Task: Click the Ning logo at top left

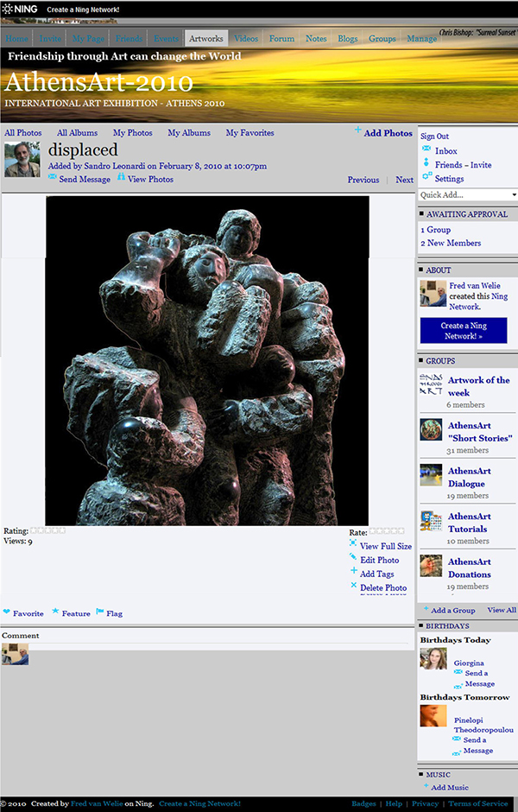Action: tap(20, 10)
